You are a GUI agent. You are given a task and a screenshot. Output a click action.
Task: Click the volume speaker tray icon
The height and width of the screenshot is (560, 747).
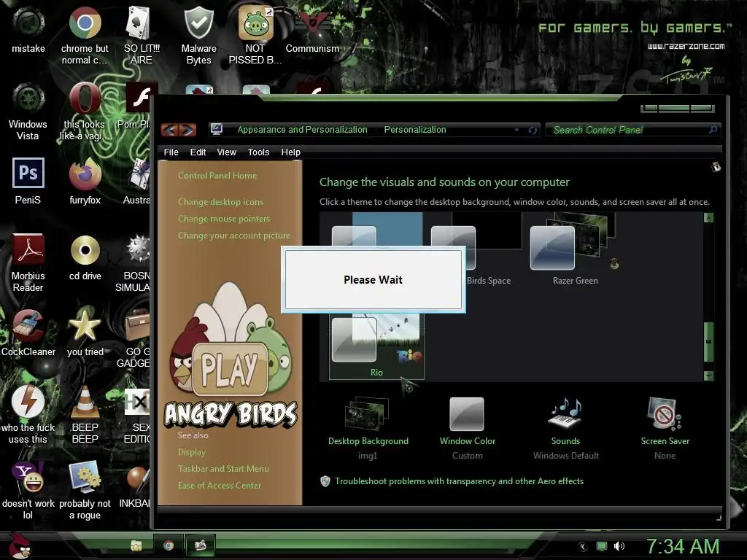click(x=619, y=546)
